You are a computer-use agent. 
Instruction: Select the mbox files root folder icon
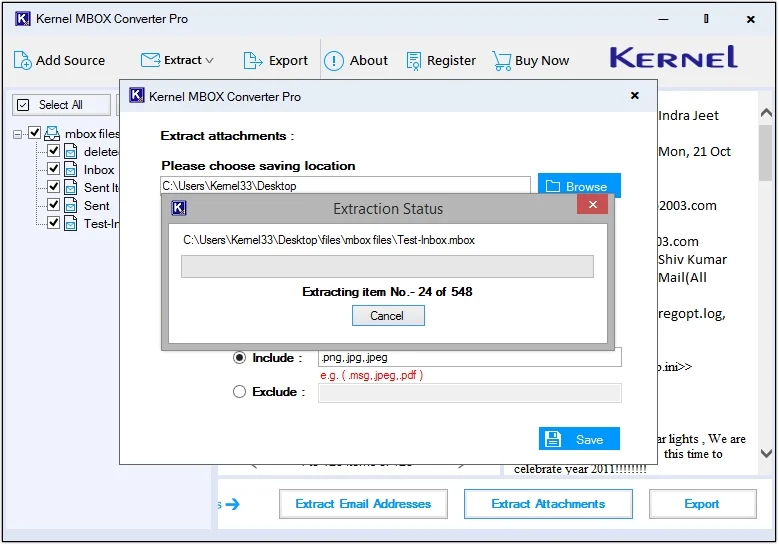tap(52, 133)
